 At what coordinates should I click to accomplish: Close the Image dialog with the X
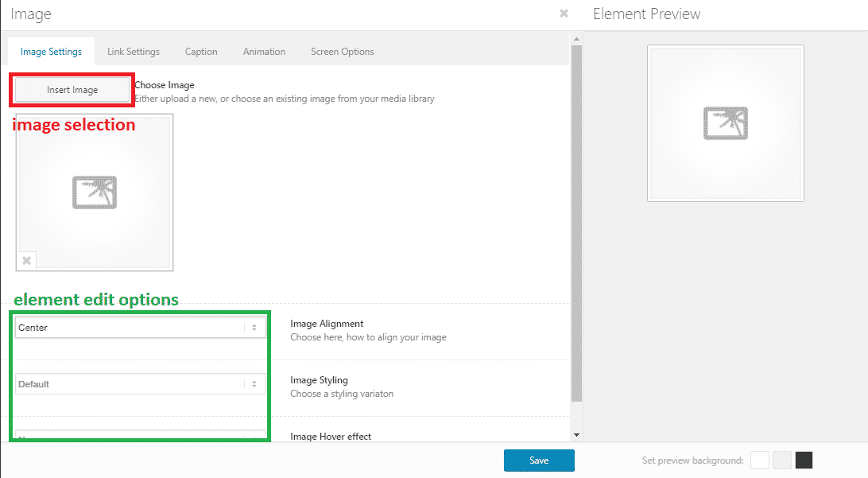tap(564, 14)
